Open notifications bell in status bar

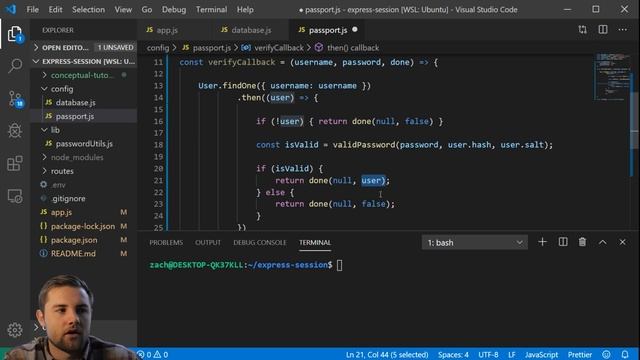(625, 354)
